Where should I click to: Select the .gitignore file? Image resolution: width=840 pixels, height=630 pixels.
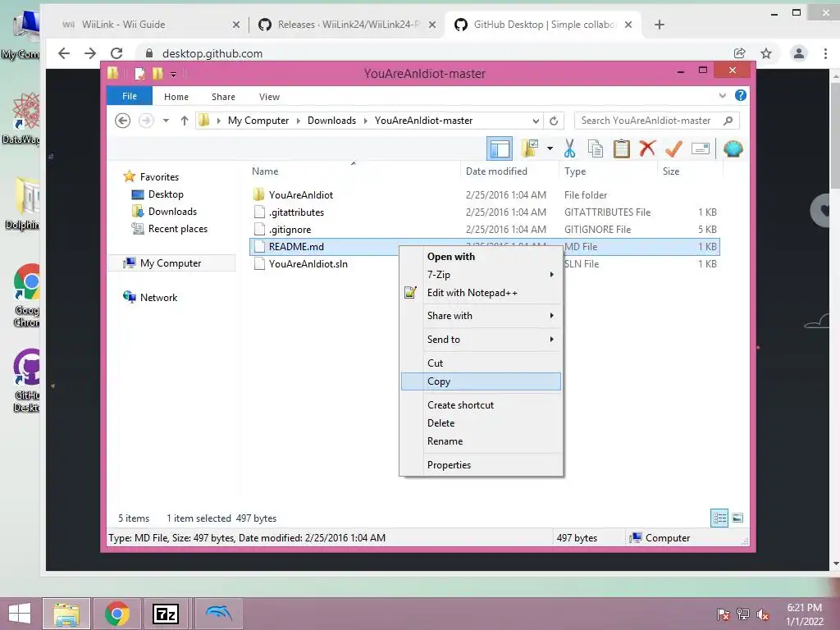click(290, 230)
